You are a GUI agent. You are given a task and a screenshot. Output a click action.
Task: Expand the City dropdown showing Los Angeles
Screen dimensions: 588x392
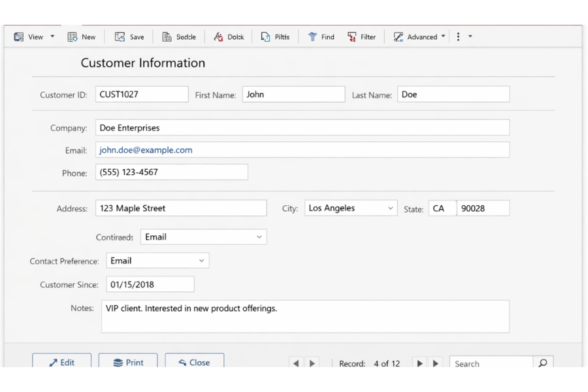coord(390,208)
